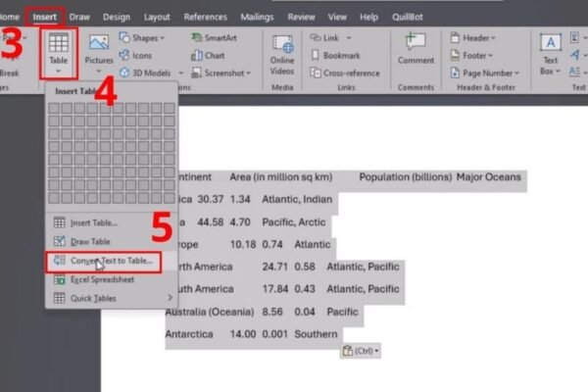The width and height of the screenshot is (588, 392).
Task: Insert a Chart from ribbon
Action: 212,56
